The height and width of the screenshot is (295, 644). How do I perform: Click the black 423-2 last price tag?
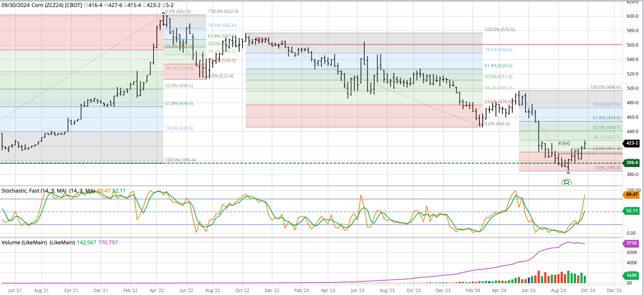pyautogui.click(x=632, y=143)
